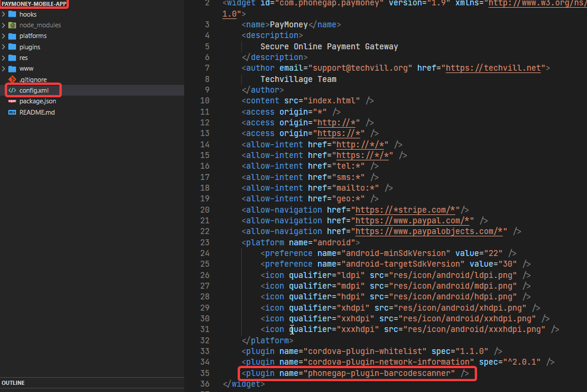Follow the https://techvill.net link
The height and width of the screenshot is (392, 587).
[x=493, y=68]
